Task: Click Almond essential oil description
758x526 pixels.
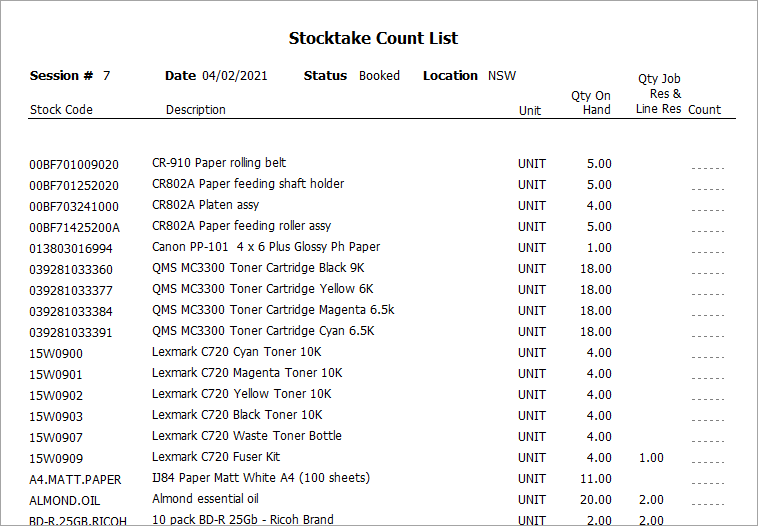Action: pos(205,499)
